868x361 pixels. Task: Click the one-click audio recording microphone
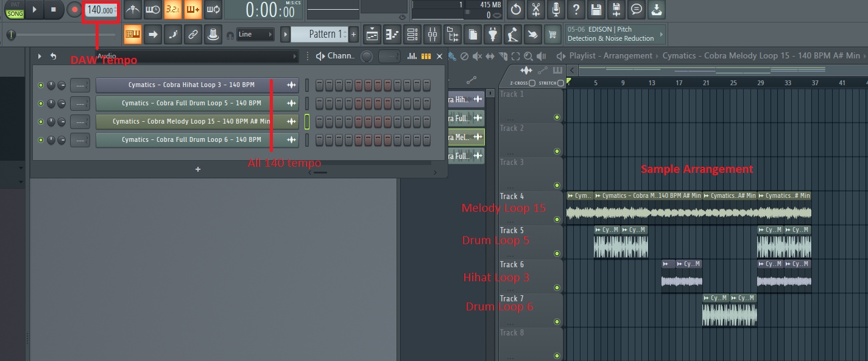[x=556, y=10]
